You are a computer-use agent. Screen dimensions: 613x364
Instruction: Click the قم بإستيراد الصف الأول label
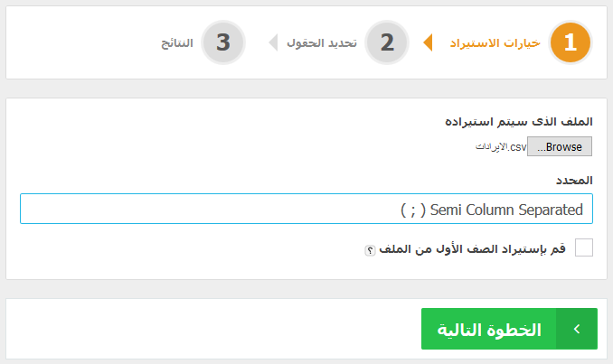(x=472, y=249)
